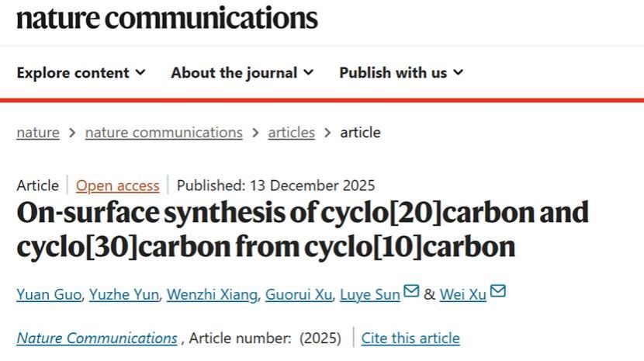Select author Wenzhi Xiang
644x361 pixels.
[x=210, y=294]
